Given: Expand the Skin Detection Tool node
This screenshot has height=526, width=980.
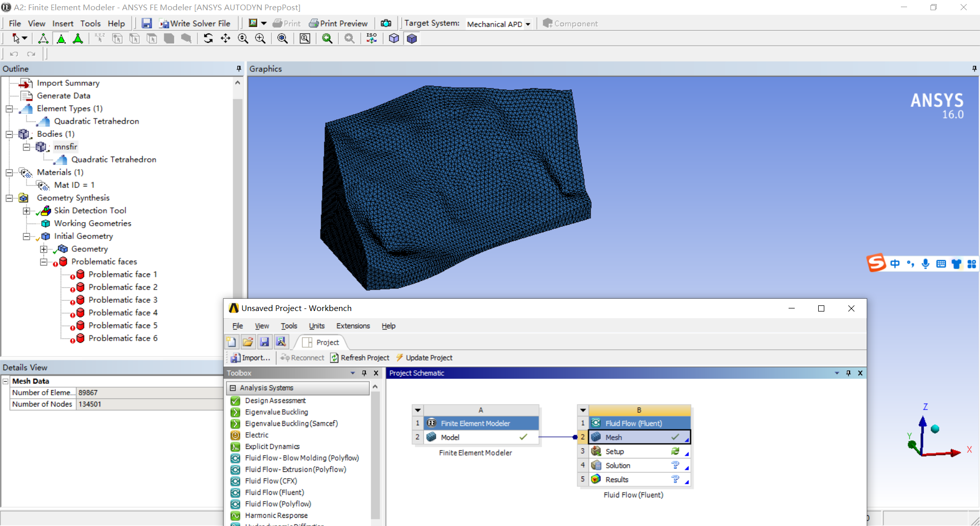Looking at the screenshot, I should (x=27, y=211).
